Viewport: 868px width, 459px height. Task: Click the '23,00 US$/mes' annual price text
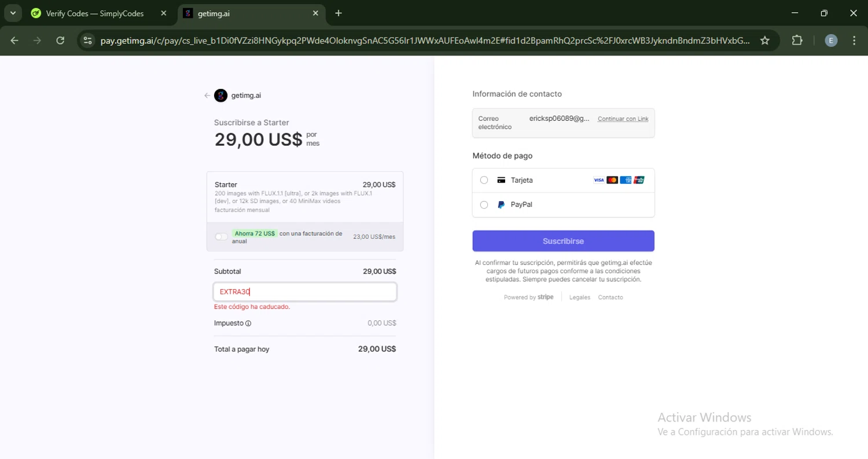pos(374,236)
